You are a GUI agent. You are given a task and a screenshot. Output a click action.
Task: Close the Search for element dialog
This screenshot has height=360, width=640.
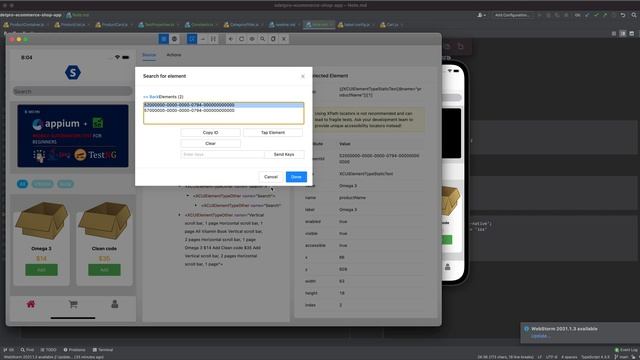pyautogui.click(x=302, y=76)
